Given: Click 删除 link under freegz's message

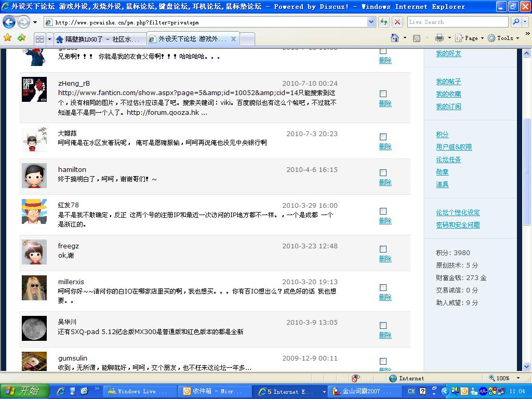Looking at the screenshot, I should tap(385, 259).
